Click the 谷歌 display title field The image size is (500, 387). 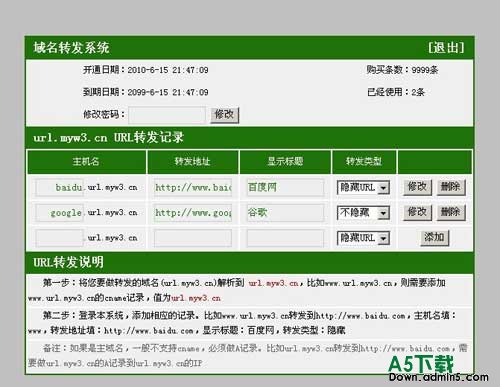pyautogui.click(x=285, y=213)
